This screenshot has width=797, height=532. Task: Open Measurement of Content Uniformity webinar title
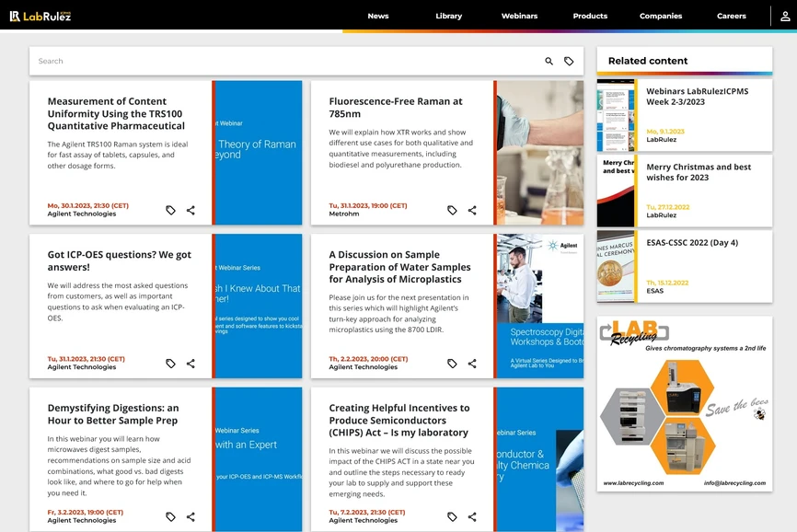(116, 114)
